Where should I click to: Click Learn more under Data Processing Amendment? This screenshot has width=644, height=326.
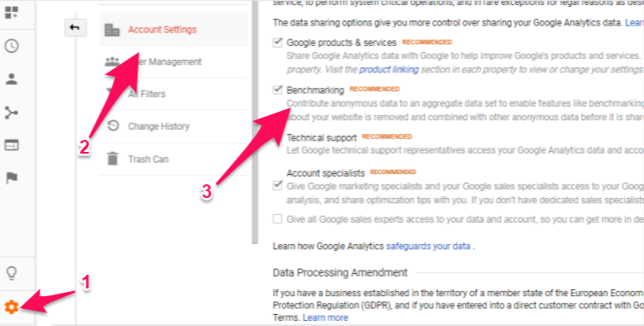pyautogui.click(x=325, y=317)
